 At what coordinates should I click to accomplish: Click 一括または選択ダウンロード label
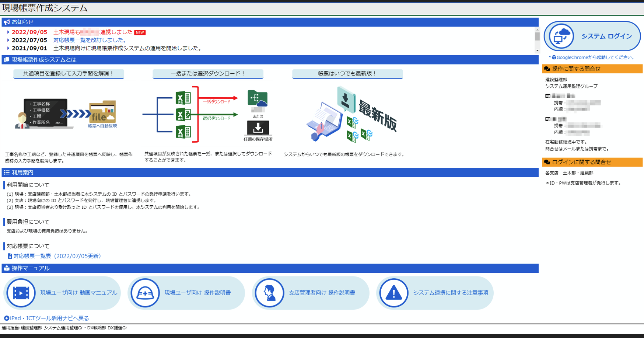(208, 74)
